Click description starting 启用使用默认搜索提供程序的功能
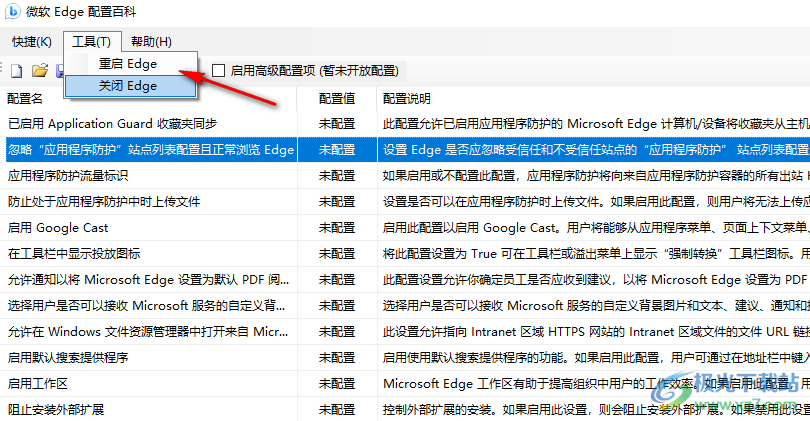 [596, 357]
